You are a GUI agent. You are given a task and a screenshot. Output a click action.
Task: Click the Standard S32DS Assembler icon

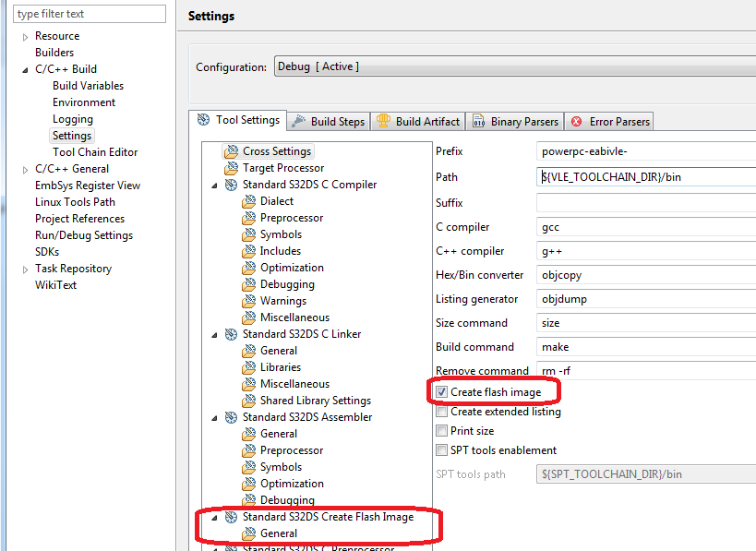[231, 417]
